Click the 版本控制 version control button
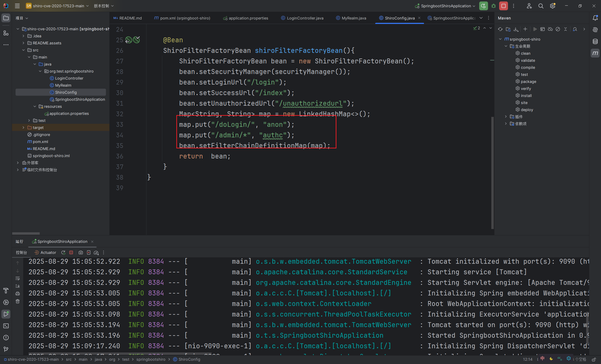 [104, 6]
